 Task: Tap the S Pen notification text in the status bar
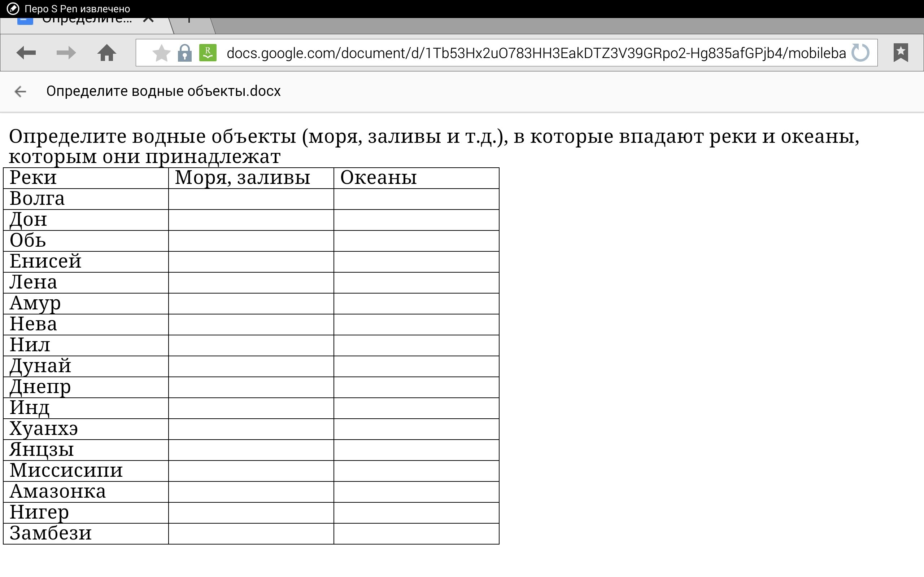[x=77, y=8]
